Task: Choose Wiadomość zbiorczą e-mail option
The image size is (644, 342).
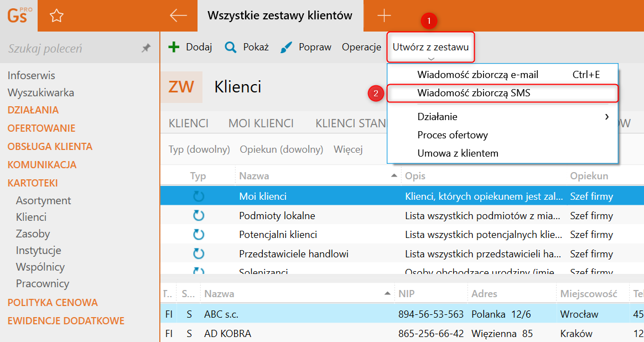Action: 477,75
